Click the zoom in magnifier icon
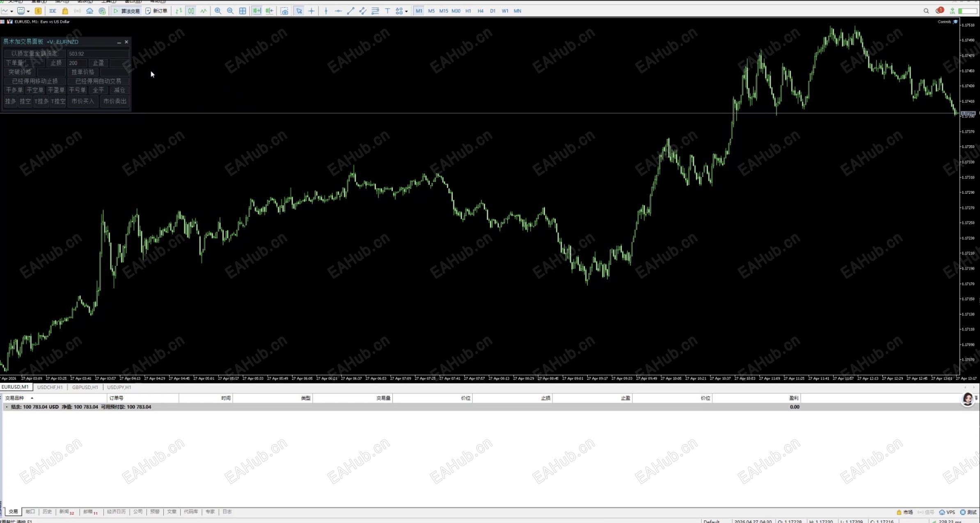This screenshot has width=980, height=523. (x=218, y=11)
